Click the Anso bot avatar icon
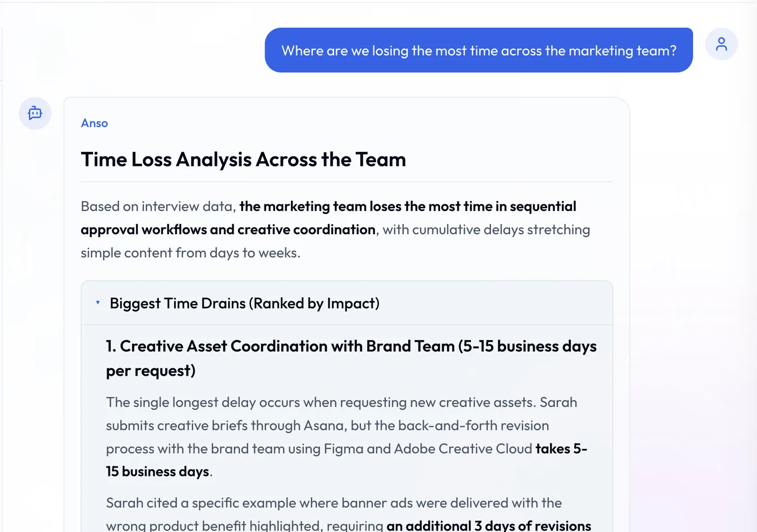Viewport: 757px width, 532px height. click(35, 113)
